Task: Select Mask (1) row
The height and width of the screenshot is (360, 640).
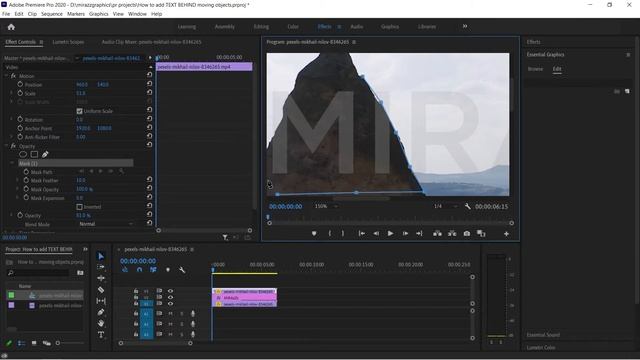Action: pos(76,163)
